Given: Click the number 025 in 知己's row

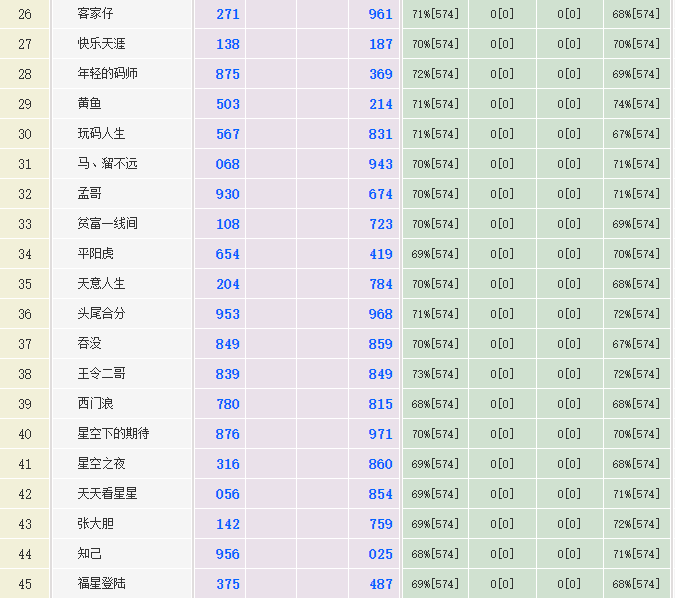Looking at the screenshot, I should click(381, 554).
